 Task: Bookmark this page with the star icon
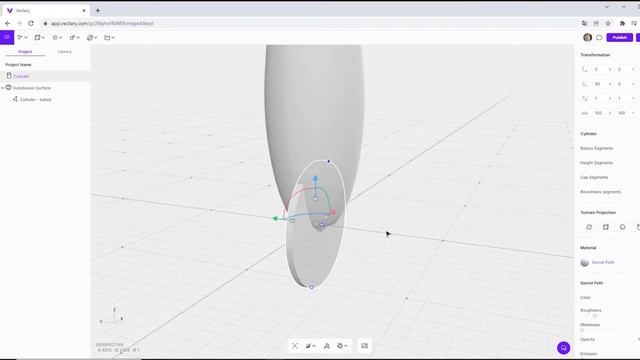click(x=608, y=23)
